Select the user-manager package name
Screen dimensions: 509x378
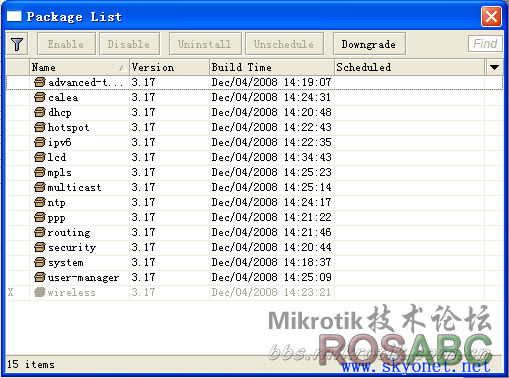pos(83,277)
